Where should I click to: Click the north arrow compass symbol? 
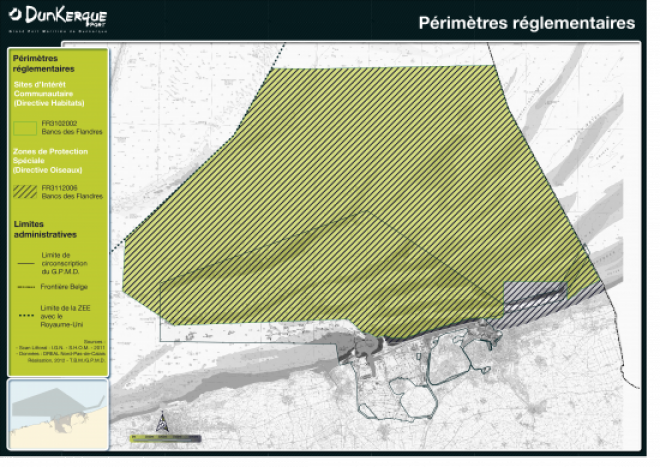click(x=162, y=422)
